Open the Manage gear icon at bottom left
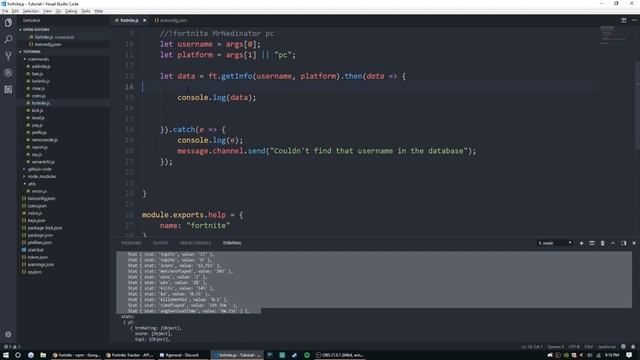This screenshot has height=360, width=640. [x=8, y=334]
